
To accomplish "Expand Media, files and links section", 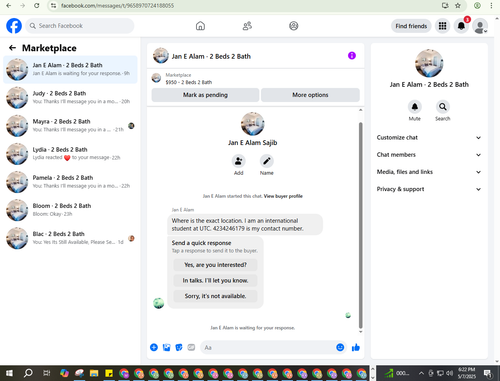I will 429,172.
